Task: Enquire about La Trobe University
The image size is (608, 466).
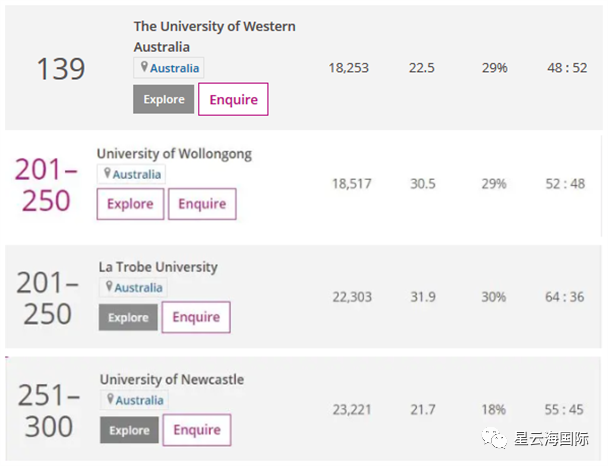Action: [196, 317]
